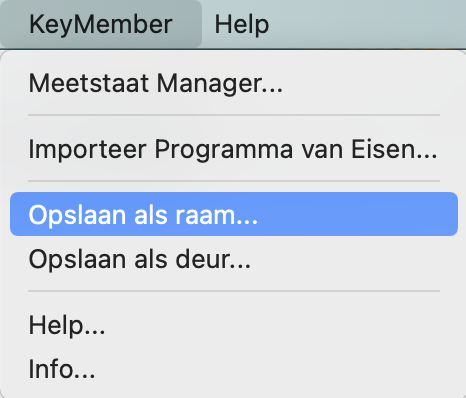This screenshot has height=398, width=466.
Task: Open the Help menu in menu bar
Action: [x=242, y=24]
